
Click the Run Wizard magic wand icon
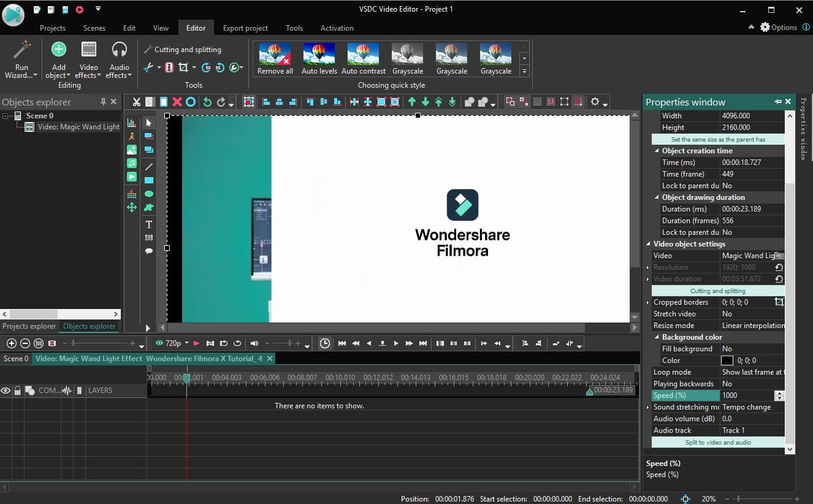(x=21, y=50)
